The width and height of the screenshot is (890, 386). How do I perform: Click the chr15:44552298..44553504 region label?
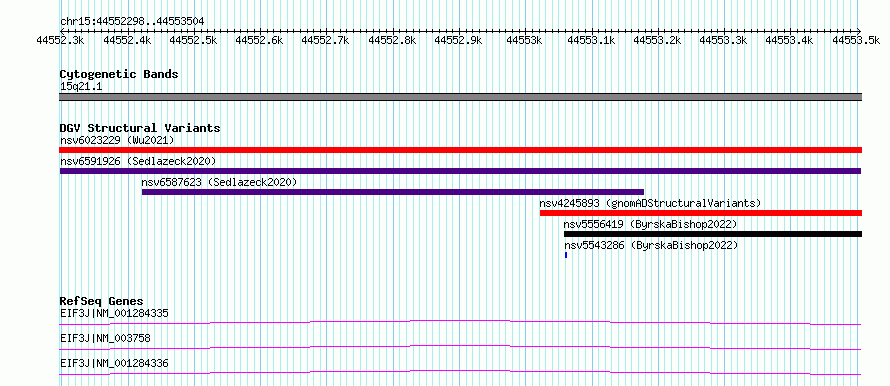(132, 22)
